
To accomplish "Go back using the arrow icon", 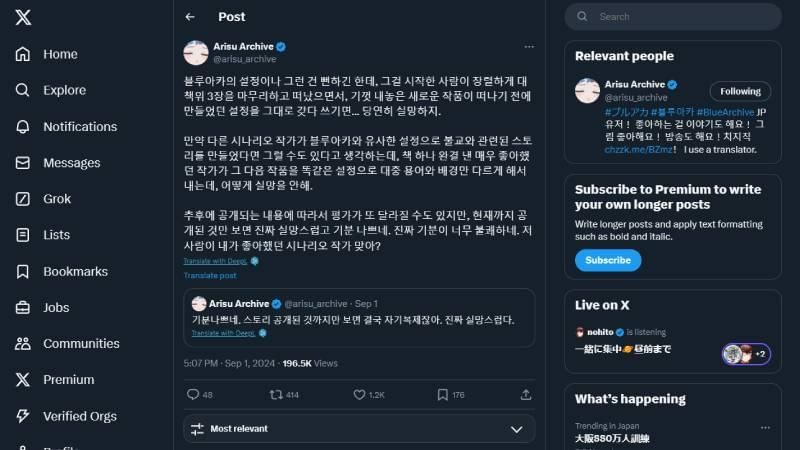I will pos(190,17).
